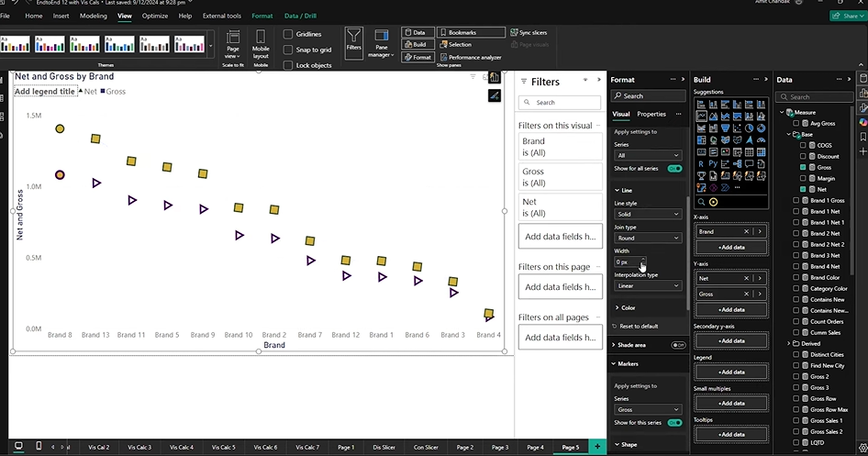Viewport: 868px width, 456px height.
Task: Turn on the Shade area toggle
Action: point(678,345)
